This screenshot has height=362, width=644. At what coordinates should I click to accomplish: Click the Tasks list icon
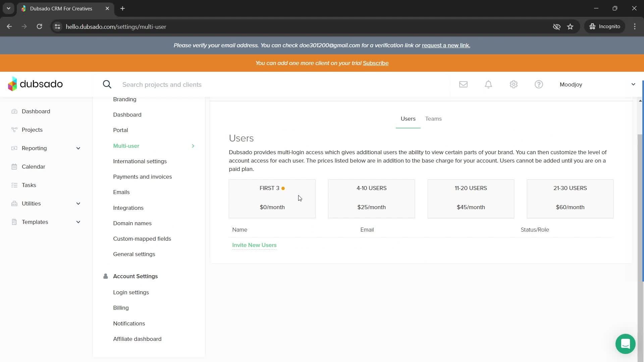pyautogui.click(x=14, y=185)
